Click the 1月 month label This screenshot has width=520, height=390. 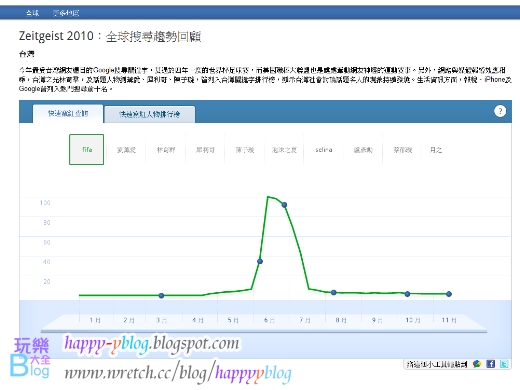95,320
